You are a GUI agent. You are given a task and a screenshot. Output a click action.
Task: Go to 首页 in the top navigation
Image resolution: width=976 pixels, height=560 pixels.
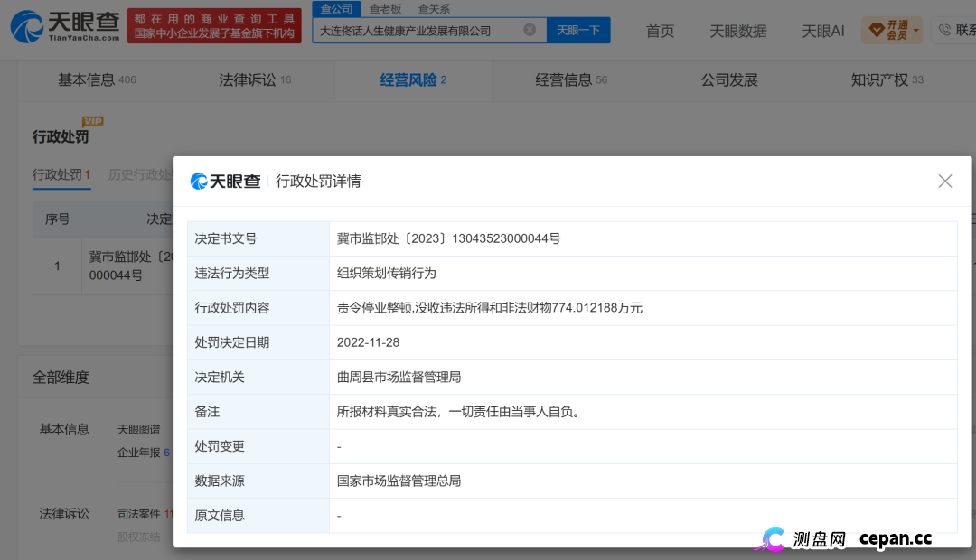pos(660,31)
